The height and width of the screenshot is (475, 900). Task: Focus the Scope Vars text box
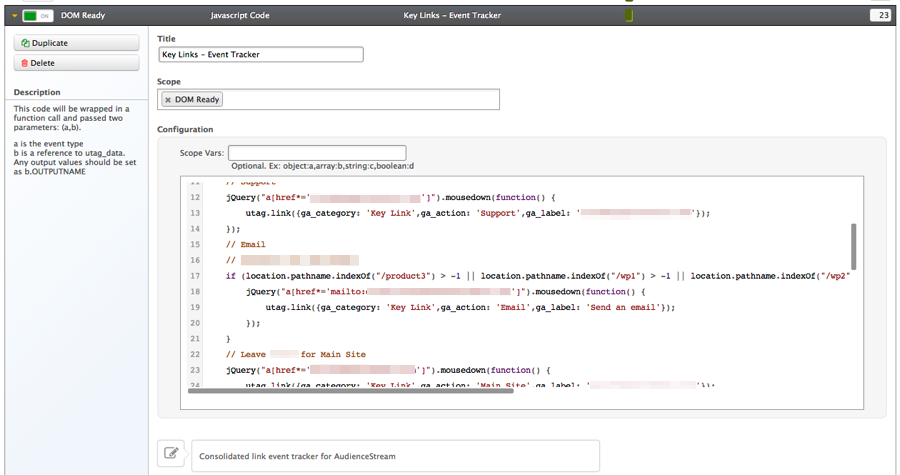(316, 153)
